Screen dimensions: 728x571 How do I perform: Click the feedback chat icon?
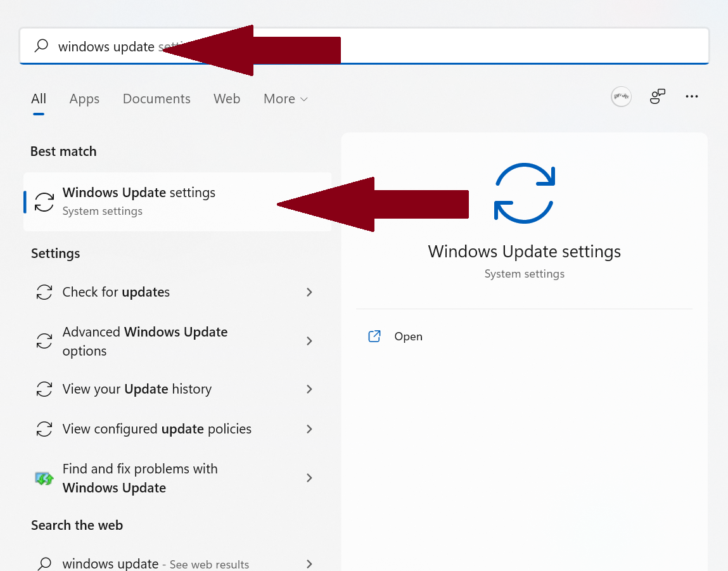658,96
